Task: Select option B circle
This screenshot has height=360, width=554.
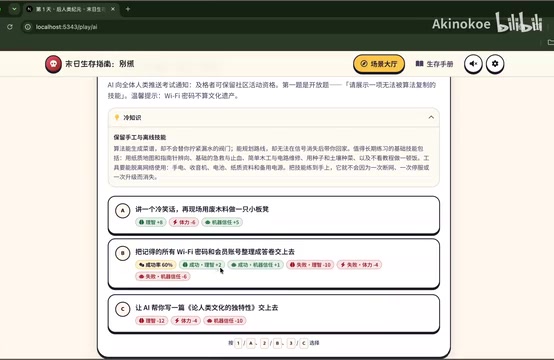Action: (x=123, y=253)
